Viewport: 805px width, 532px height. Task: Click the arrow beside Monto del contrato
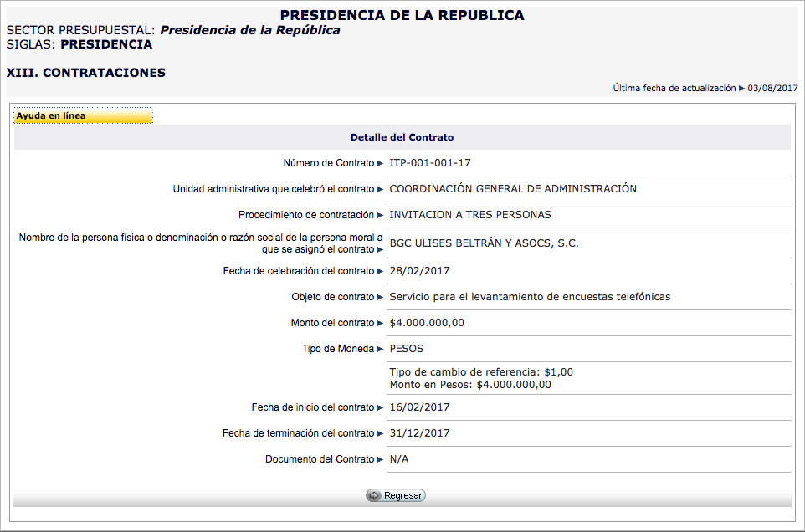point(380,323)
